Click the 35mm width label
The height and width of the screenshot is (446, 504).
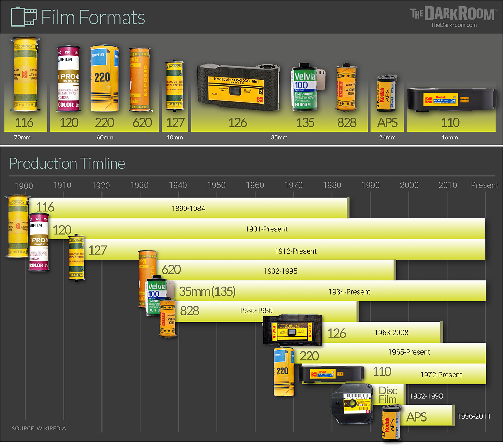tap(279, 137)
